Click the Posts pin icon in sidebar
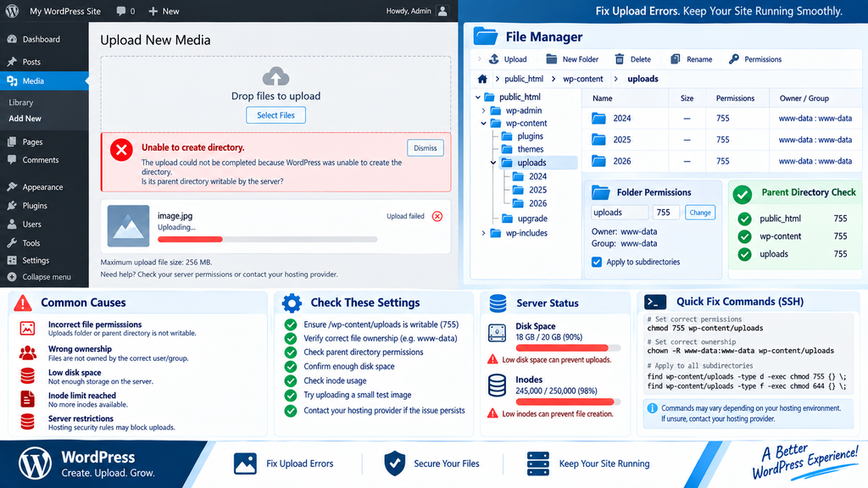Image resolution: width=868 pixels, height=488 pixels. pos(12,61)
